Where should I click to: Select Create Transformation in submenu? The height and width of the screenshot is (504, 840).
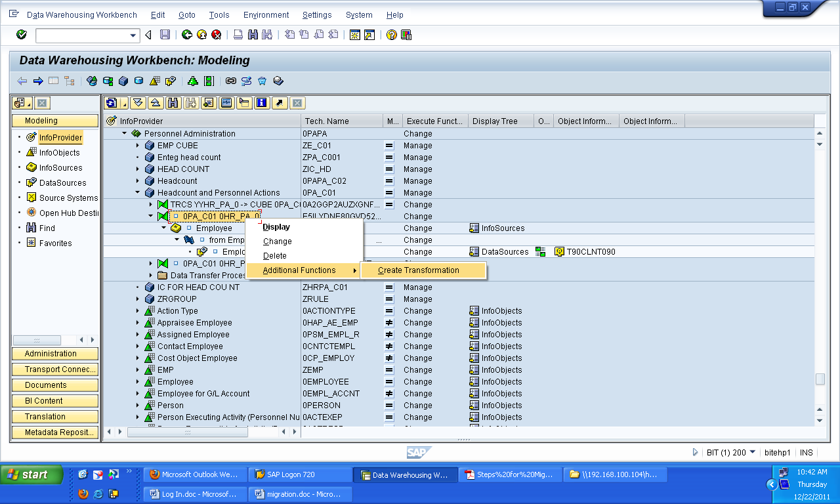click(423, 270)
